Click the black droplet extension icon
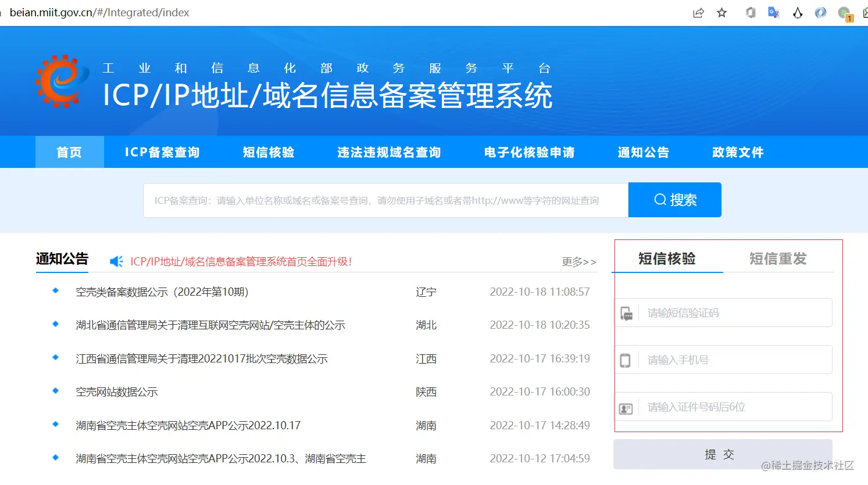This screenshot has width=868, height=485. pos(798,13)
